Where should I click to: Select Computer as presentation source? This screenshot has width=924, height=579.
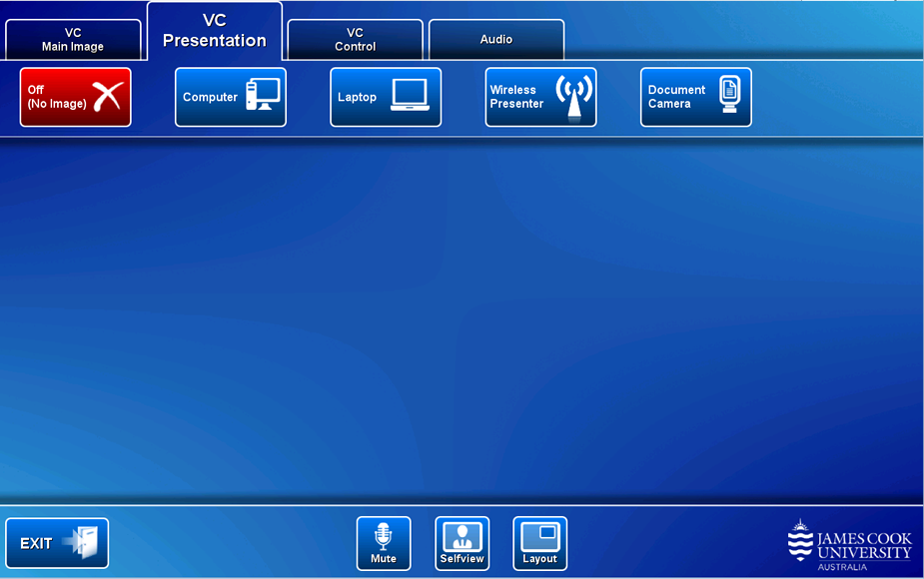click(231, 97)
